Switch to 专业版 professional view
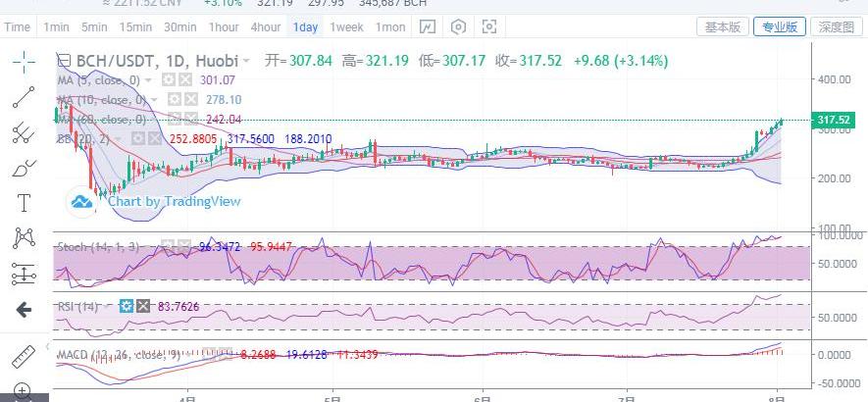This screenshot has height=402, width=868. coord(780,26)
